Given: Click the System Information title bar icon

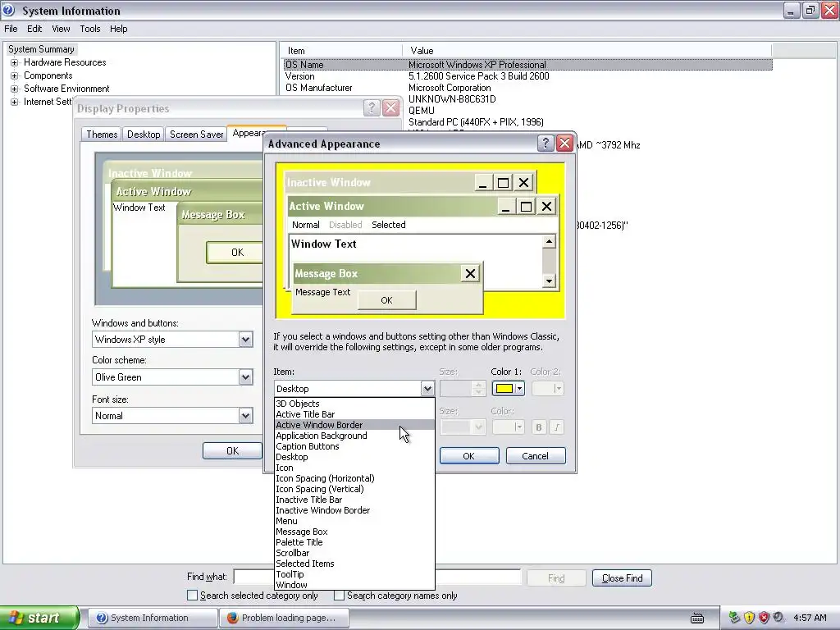Looking at the screenshot, I should (9, 10).
